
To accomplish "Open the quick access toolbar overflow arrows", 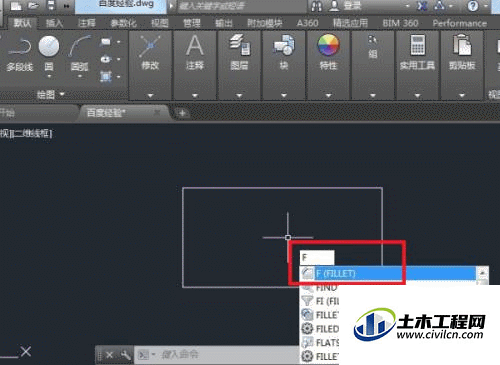I will 66,6.
